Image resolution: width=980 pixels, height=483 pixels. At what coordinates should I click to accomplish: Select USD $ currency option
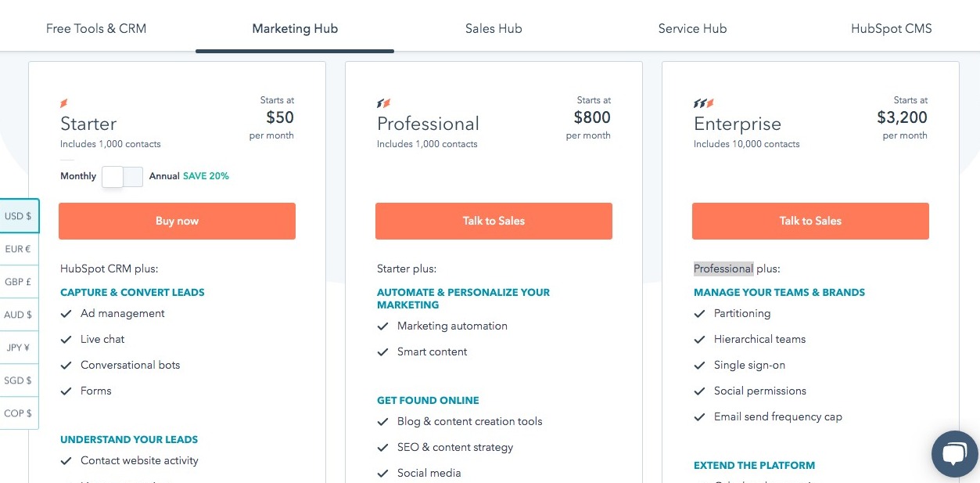point(19,216)
